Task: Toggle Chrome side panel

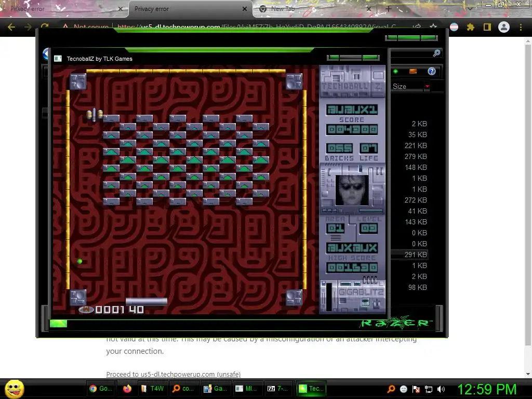Action: pos(487,27)
